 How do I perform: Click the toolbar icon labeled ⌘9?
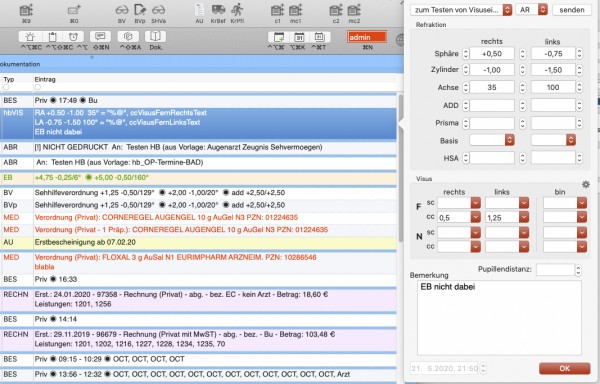26,10
